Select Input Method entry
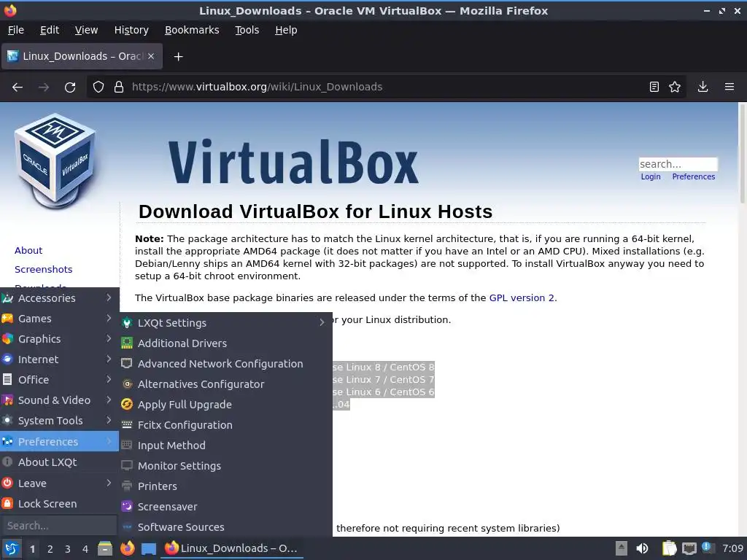747x560 pixels. pos(226,446)
